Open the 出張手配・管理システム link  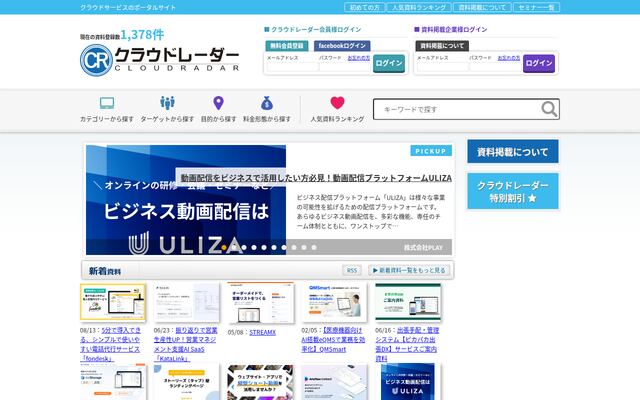coord(407,344)
